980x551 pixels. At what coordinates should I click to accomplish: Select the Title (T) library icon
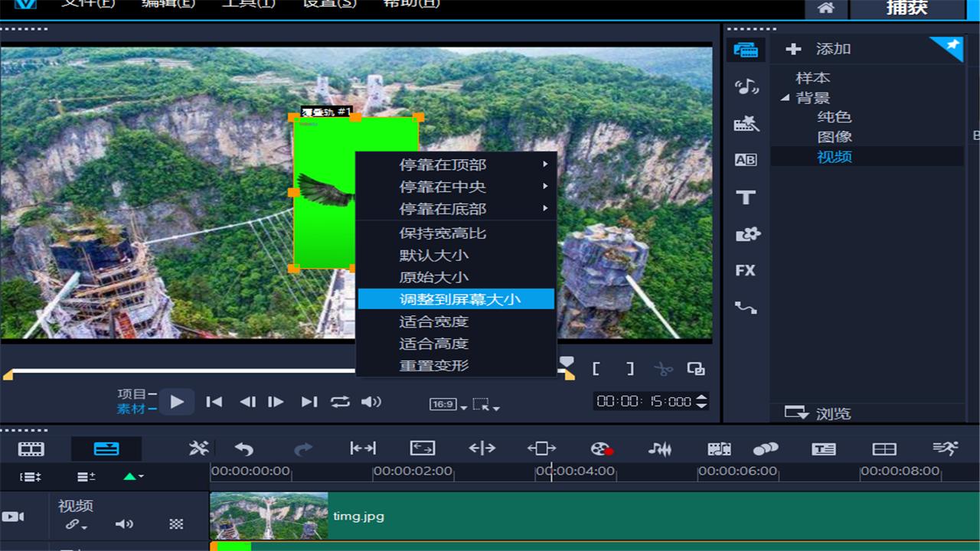745,197
